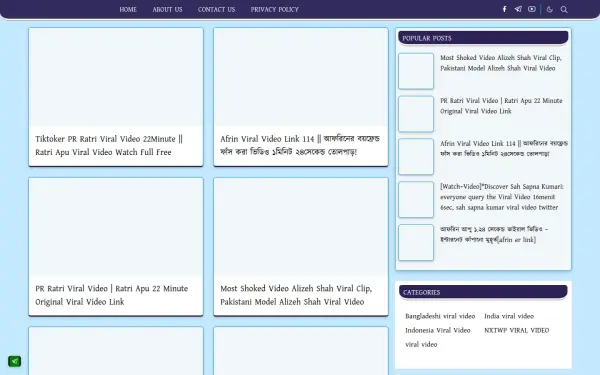
Task: Open Sah Sapna Kumari popular post link
Action: click(x=502, y=197)
